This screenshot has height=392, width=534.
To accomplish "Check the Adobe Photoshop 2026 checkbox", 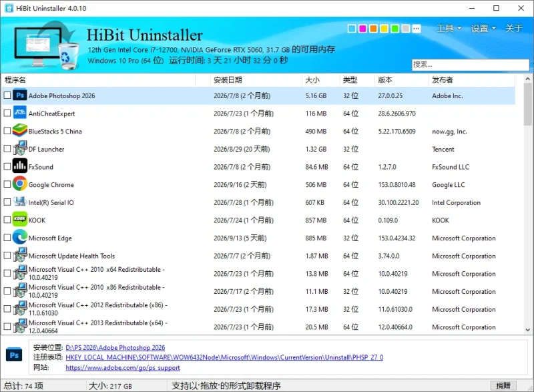I will (x=7, y=95).
